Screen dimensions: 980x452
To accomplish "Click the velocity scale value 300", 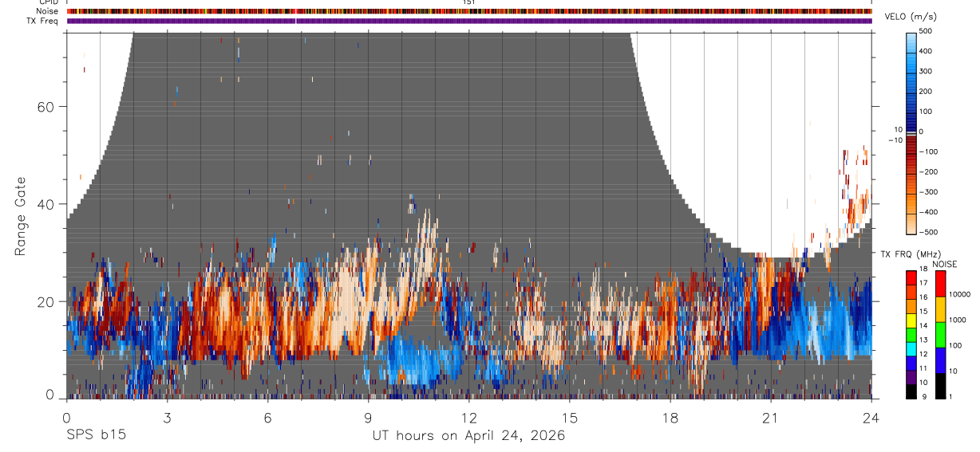I will click(x=925, y=71).
